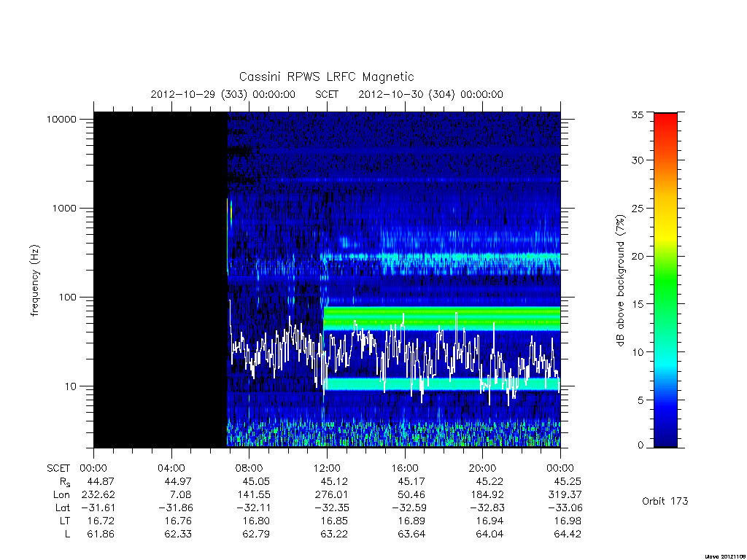Select the start date 2012-10-29 (303) 00:00:00
747x560 pixels.
point(223,94)
